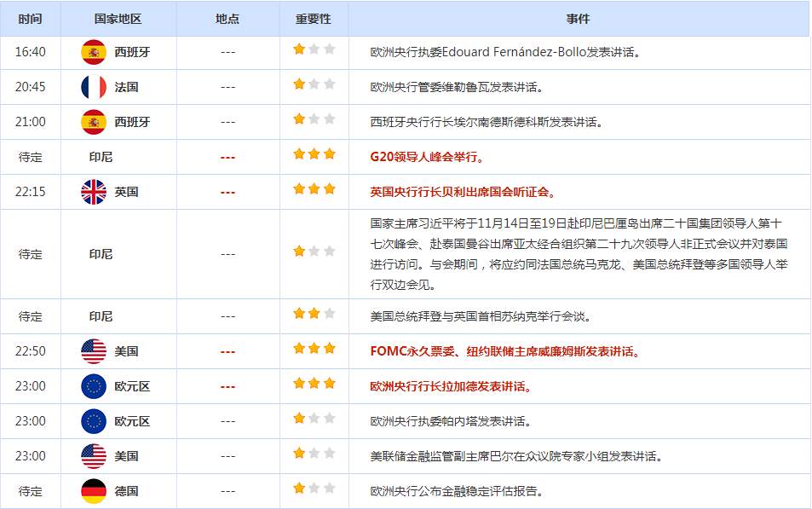Click 印尼 label in 拜登 苏纳克 row

101,316
